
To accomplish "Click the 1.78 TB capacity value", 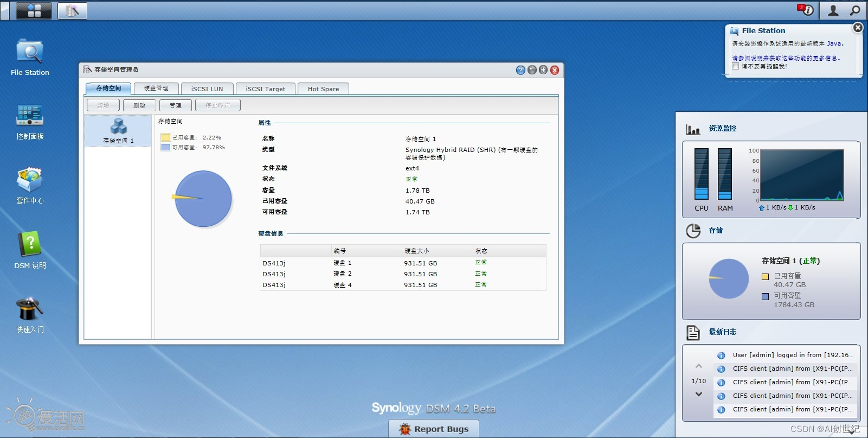I will point(417,191).
